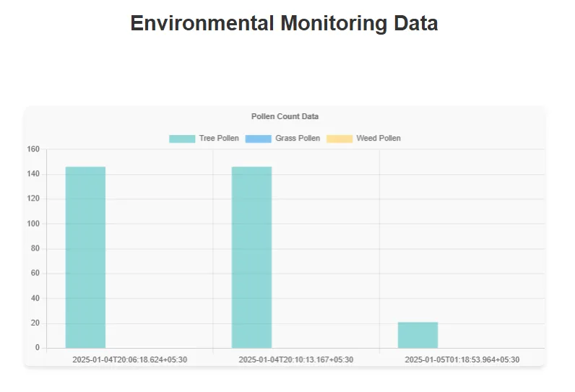Click the Environmental Monitoring Data heading
The width and height of the screenshot is (575, 392).
click(284, 23)
